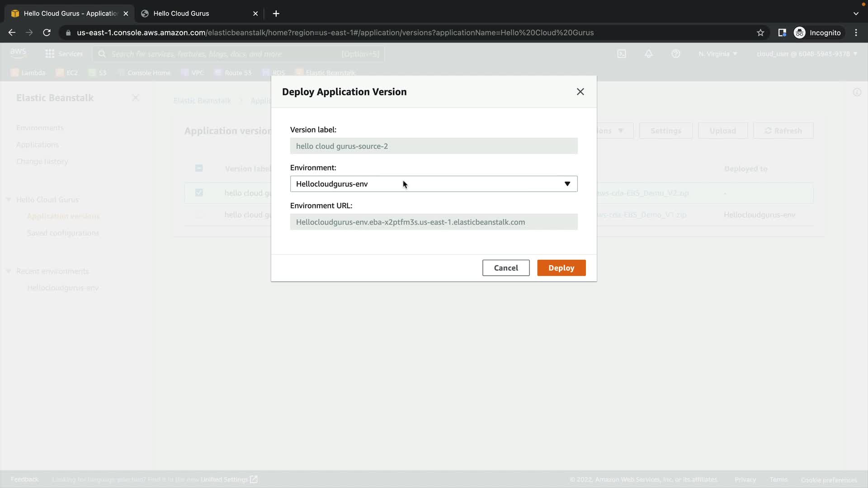Go back with browser back arrow

[12, 33]
